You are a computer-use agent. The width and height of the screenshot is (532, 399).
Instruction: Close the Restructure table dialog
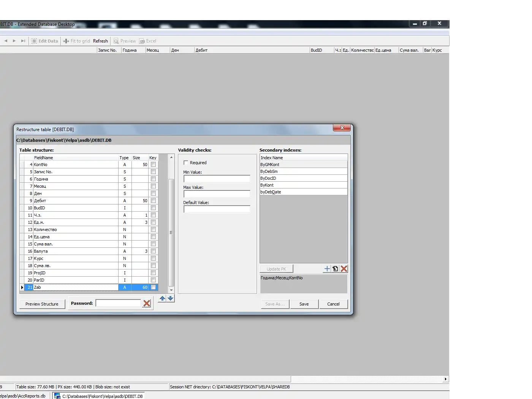coord(342,128)
